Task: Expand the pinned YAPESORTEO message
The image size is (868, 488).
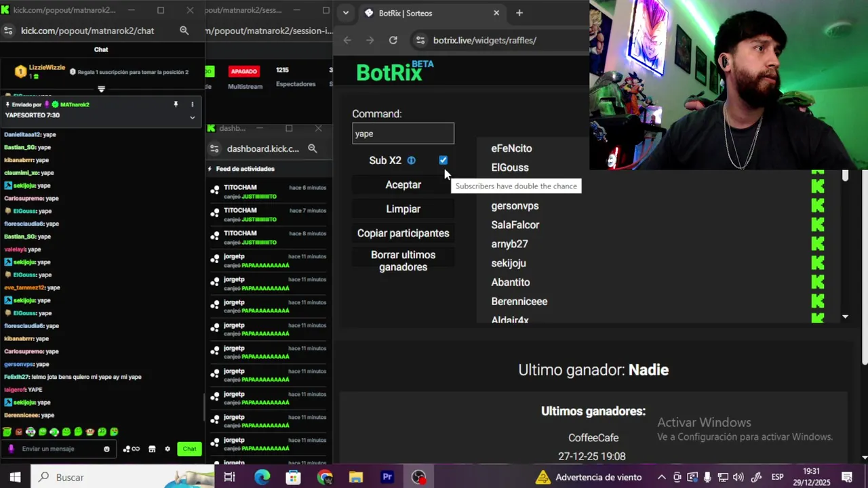Action: (x=192, y=117)
